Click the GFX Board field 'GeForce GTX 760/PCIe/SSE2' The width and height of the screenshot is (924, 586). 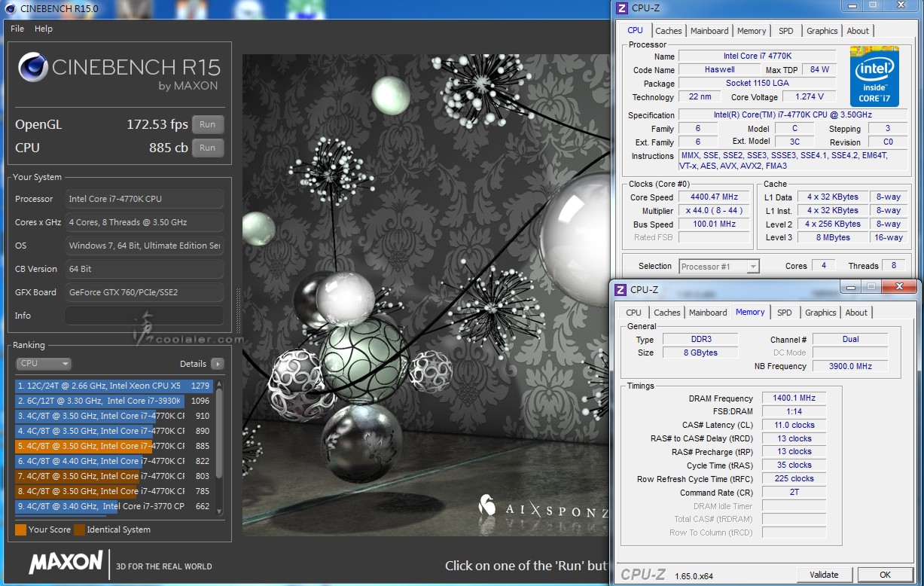pyautogui.click(x=145, y=292)
